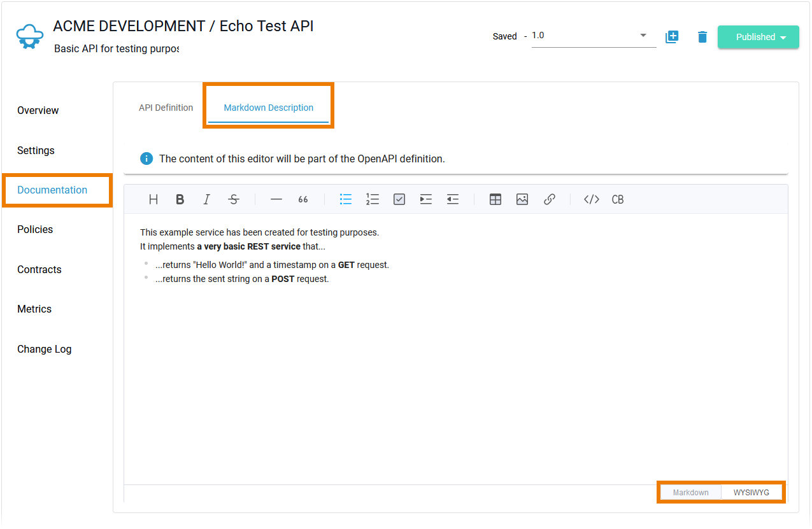Apply italic formatting from toolbar
This screenshot has width=812, height=529.
(x=206, y=199)
